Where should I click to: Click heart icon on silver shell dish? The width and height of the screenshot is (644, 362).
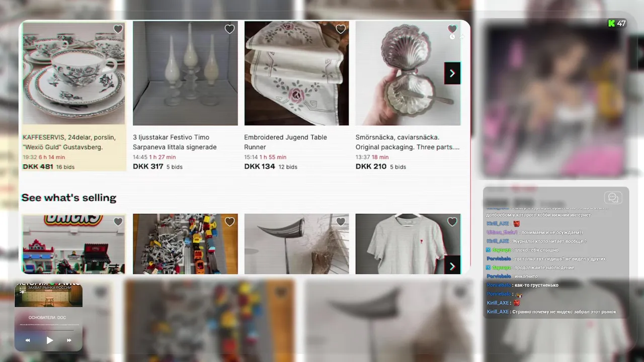[452, 29]
